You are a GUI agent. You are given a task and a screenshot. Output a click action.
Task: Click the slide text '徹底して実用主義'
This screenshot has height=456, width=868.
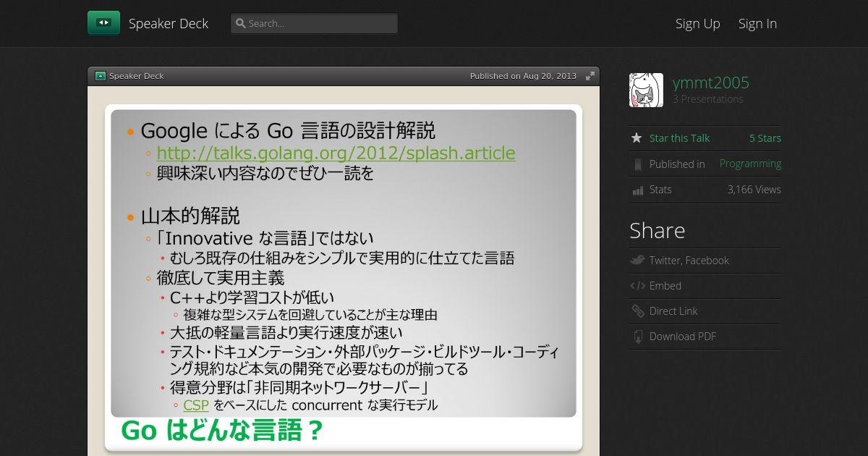coord(221,278)
